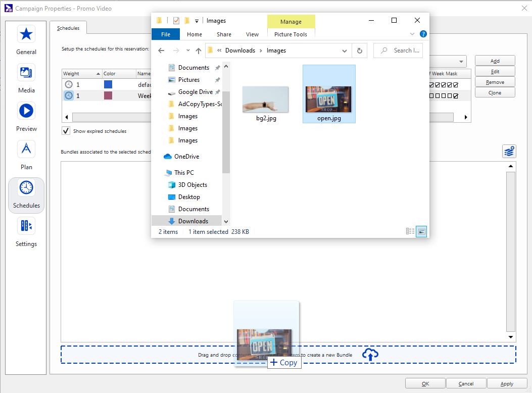Open the recent locations dropdown arrow
This screenshot has width=532, height=393.
pyautogui.click(x=188, y=51)
